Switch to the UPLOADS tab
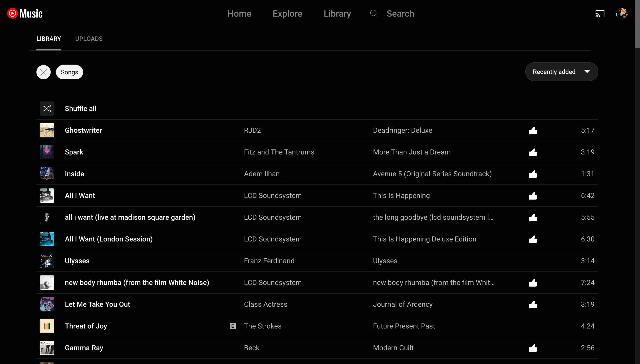This screenshot has width=640, height=364. (x=89, y=39)
